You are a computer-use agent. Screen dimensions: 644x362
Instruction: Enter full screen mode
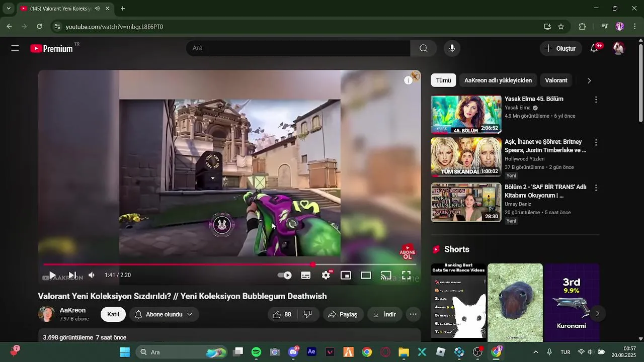pyautogui.click(x=406, y=275)
